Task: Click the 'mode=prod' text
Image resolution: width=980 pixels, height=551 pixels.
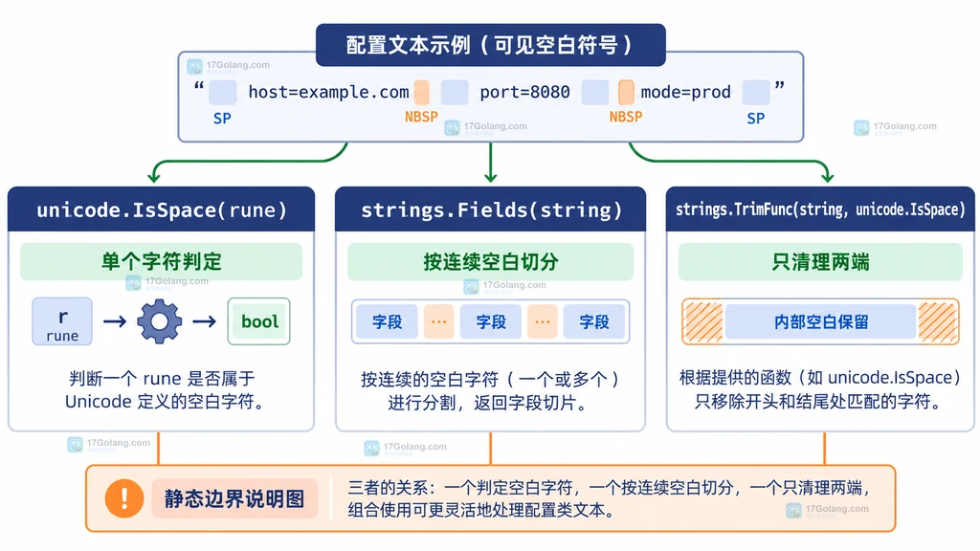Action: point(685,92)
